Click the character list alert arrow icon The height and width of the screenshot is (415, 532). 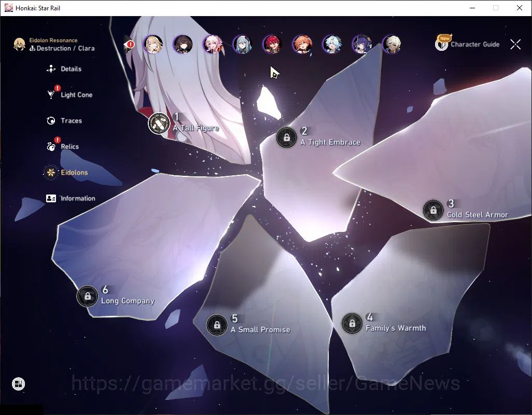[129, 45]
